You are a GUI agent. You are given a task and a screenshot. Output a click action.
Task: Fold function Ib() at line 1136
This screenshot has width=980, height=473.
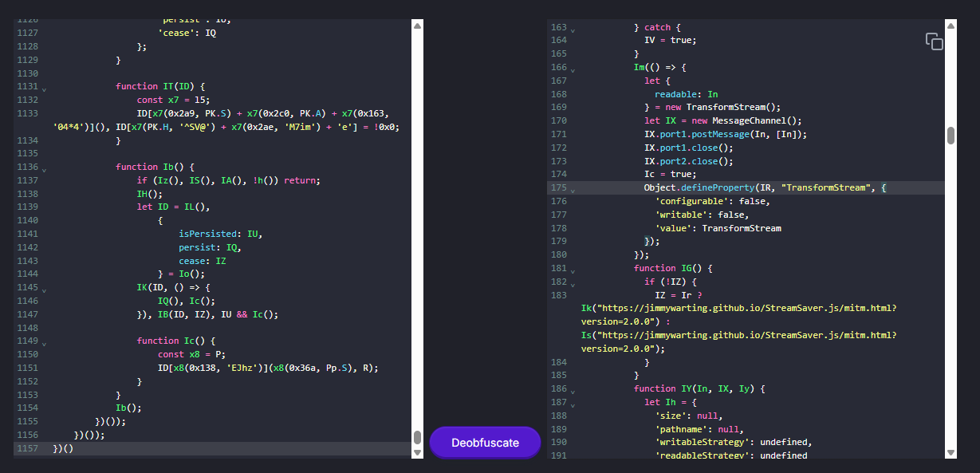click(44, 168)
